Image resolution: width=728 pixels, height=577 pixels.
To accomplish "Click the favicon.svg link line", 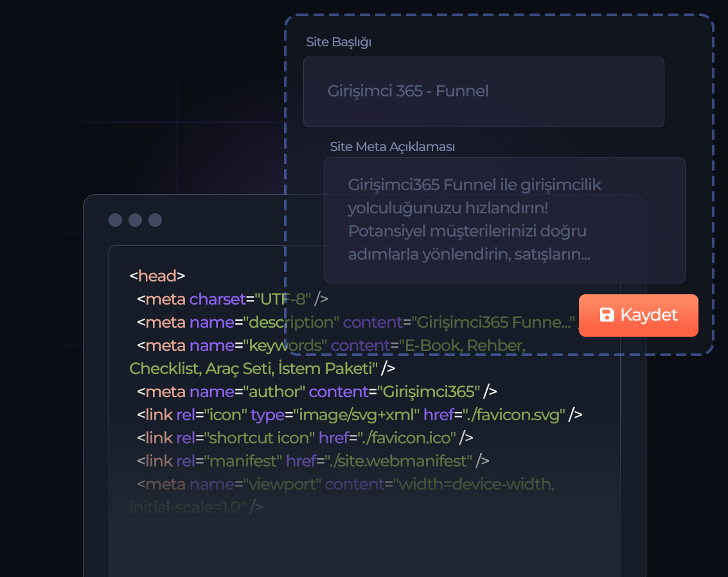I will pos(359,414).
